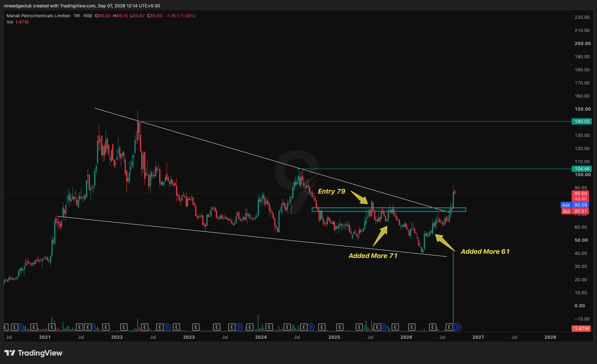Open the most recent earnings marker
Image resolution: width=597 pixels, height=364 pixels.
[x=449, y=327]
